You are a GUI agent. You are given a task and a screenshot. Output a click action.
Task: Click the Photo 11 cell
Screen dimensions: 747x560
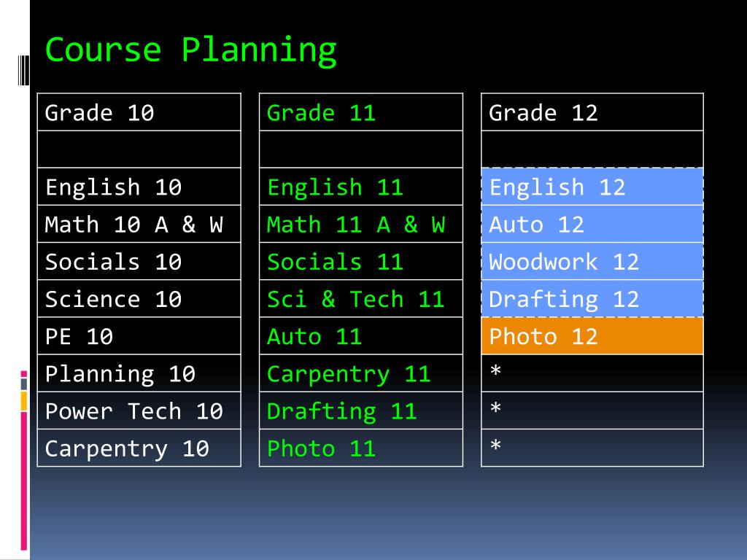click(361, 448)
